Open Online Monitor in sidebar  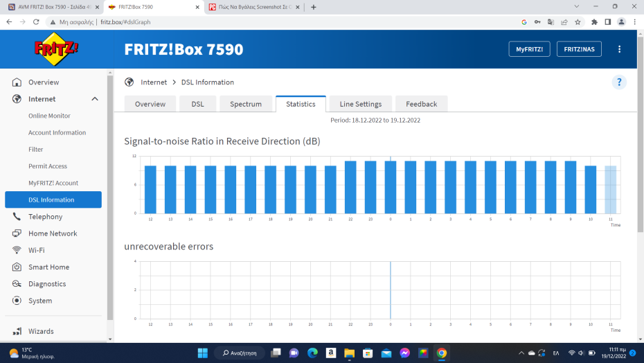coord(49,116)
